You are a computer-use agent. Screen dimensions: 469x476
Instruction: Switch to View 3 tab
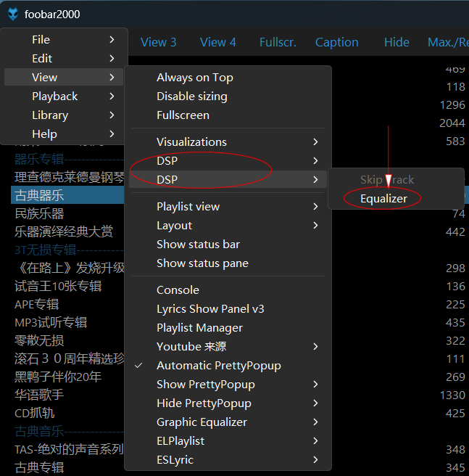coord(158,42)
